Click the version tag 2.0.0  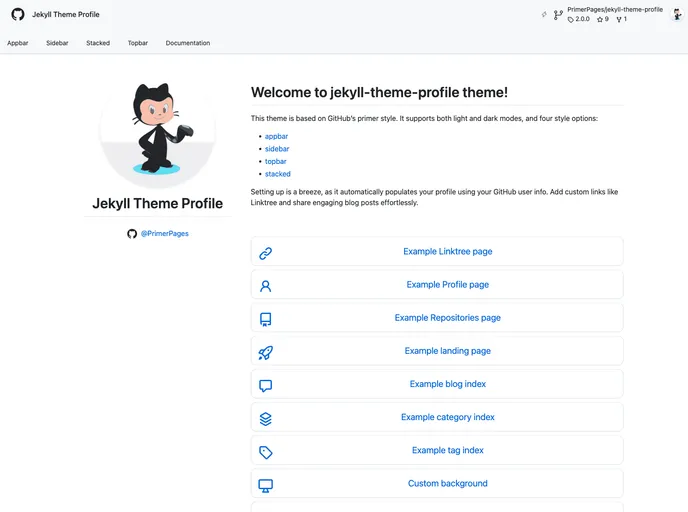[x=579, y=19]
